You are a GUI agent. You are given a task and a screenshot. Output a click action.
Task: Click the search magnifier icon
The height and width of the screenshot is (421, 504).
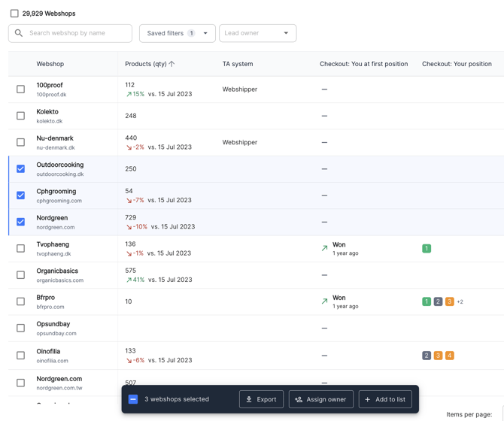click(19, 33)
